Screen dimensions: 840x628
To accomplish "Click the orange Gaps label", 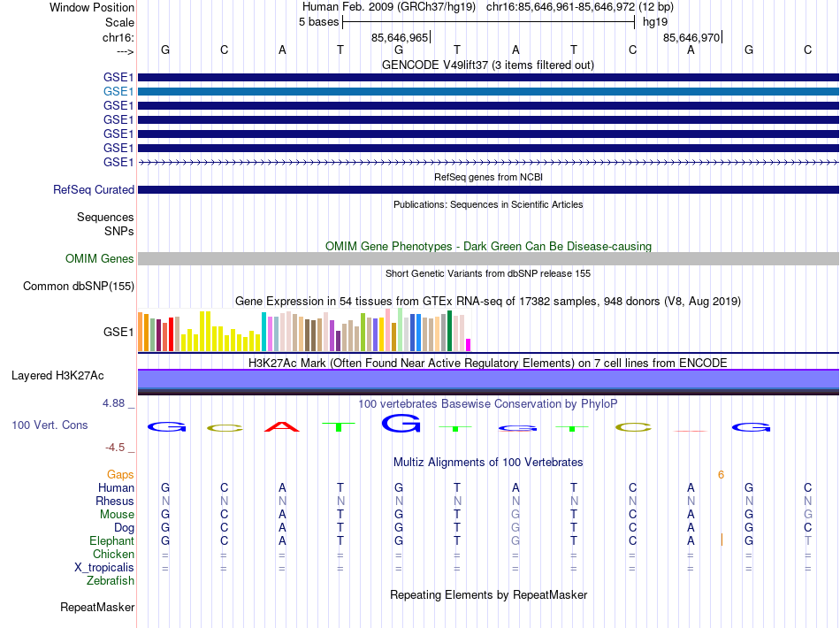I will [120, 475].
